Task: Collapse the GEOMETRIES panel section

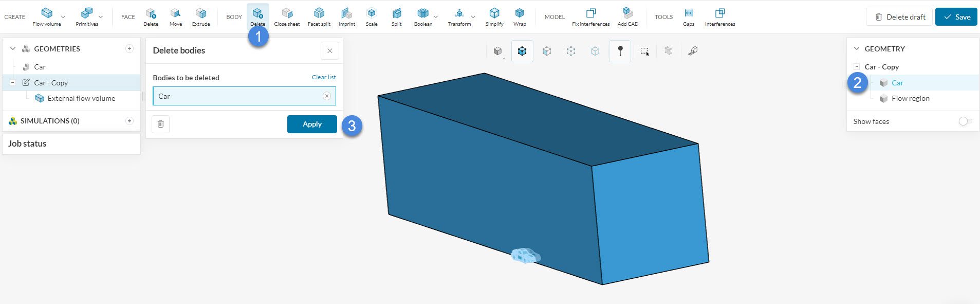Action: click(x=13, y=49)
